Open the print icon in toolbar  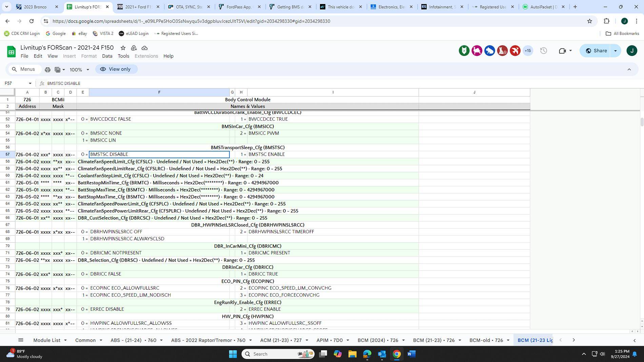[x=47, y=69]
